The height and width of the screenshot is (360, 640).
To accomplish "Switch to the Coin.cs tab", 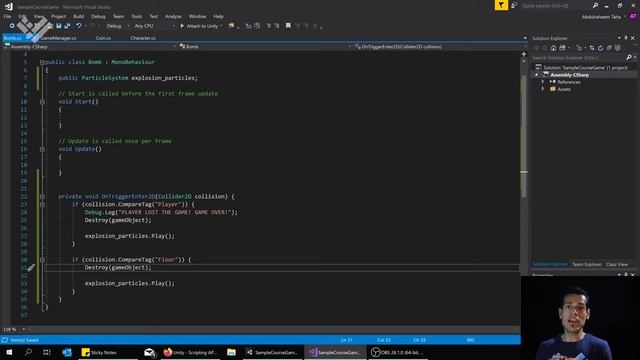I will click(x=103, y=38).
